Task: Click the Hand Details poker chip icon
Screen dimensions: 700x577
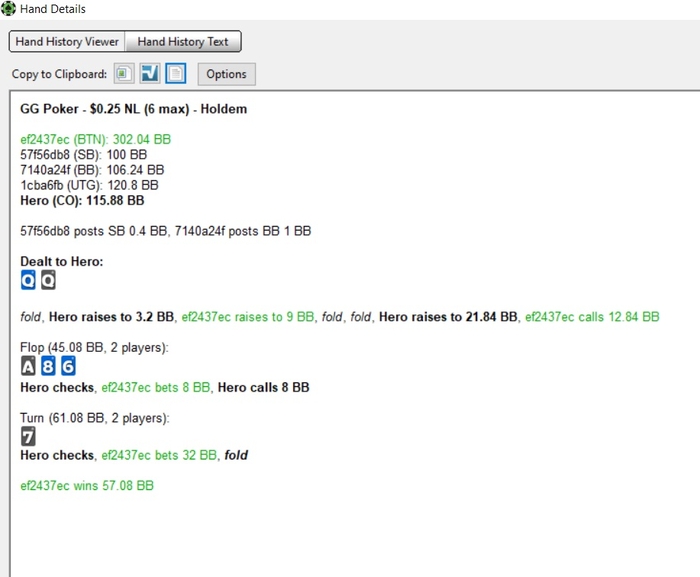Action: click(9, 9)
